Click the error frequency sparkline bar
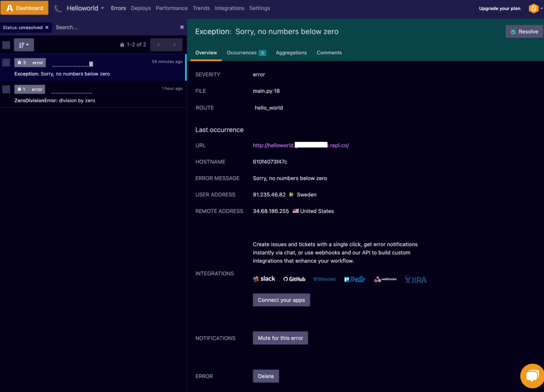544x392 pixels. coord(91,64)
